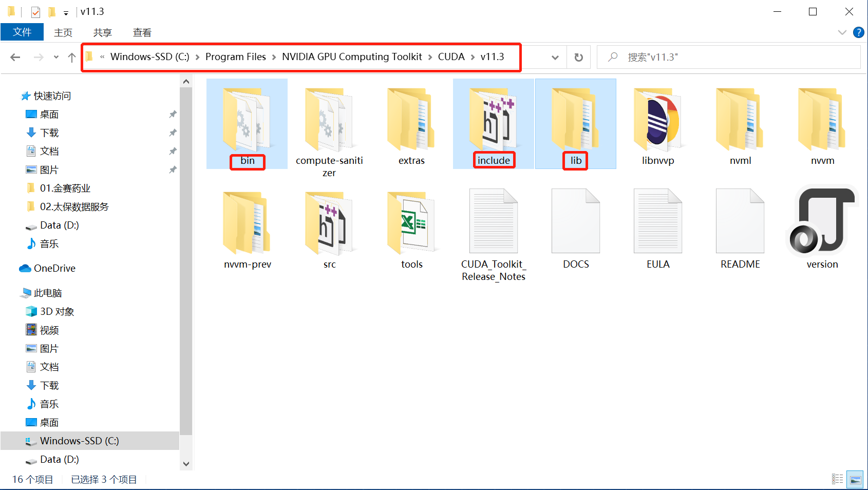
Task: Open the nvml folder icon
Action: point(740,120)
